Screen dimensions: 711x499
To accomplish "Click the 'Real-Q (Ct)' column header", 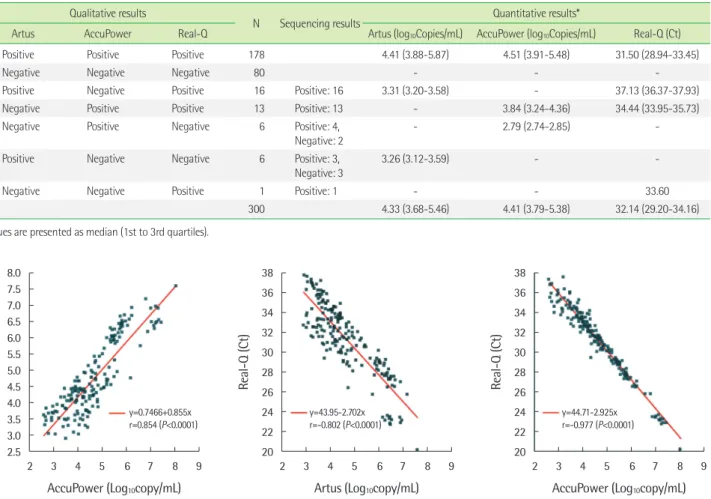I will pos(657,34).
